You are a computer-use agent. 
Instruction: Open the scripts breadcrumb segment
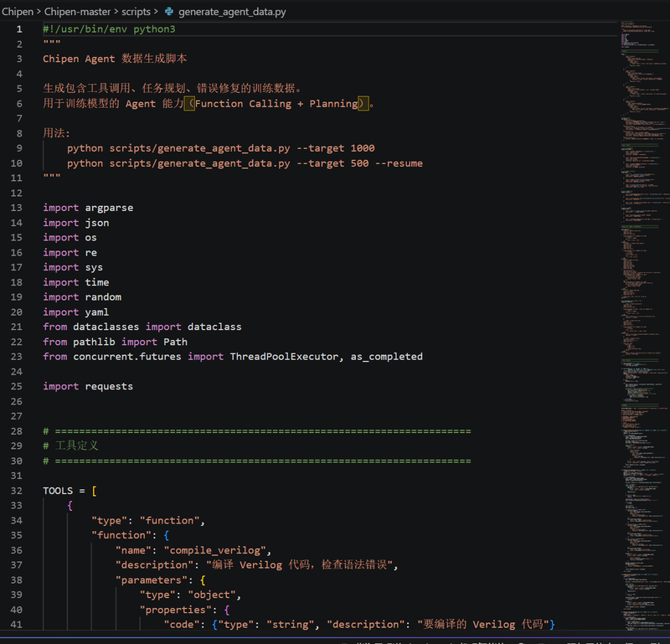[136, 12]
